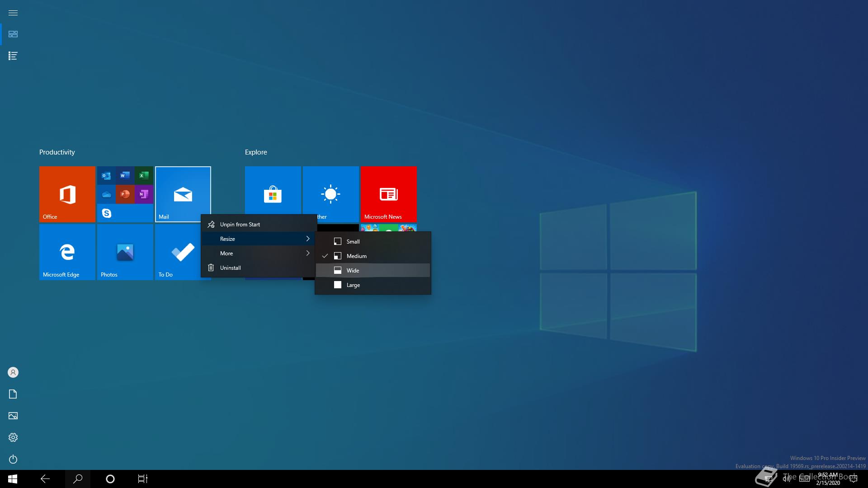The height and width of the screenshot is (488, 868).
Task: Click the Productivity group header
Action: click(57, 152)
